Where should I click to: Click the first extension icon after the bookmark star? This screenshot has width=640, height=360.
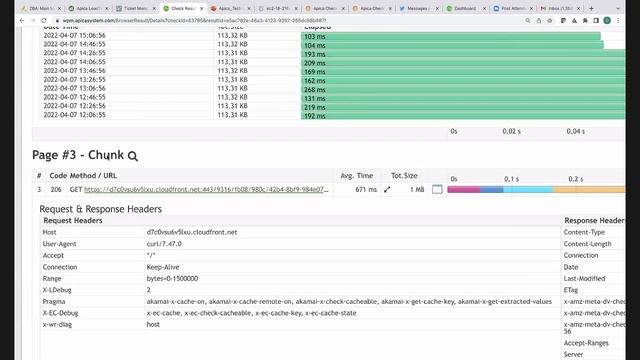click(x=563, y=20)
